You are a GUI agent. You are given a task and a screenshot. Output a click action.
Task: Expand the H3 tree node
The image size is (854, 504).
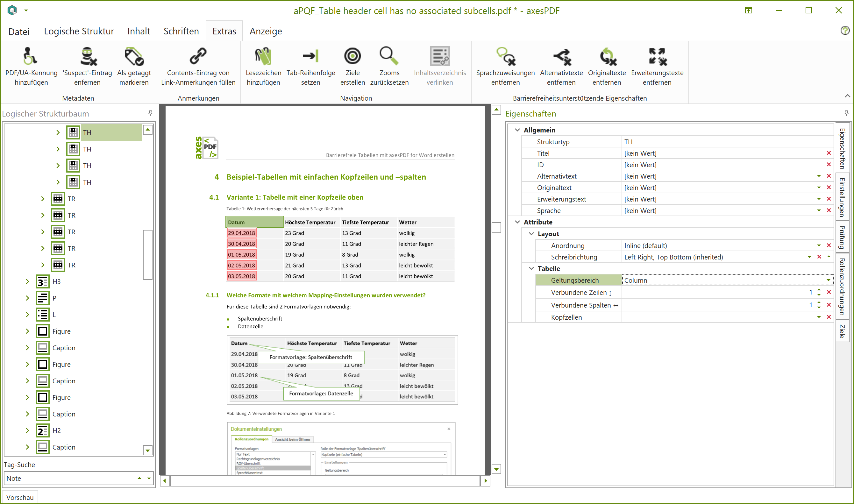tap(27, 281)
